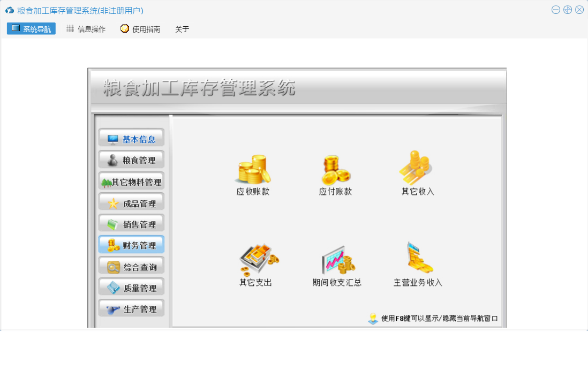588x385 pixels.
Task: Open the 使用指南 menu
Action: [x=140, y=29]
